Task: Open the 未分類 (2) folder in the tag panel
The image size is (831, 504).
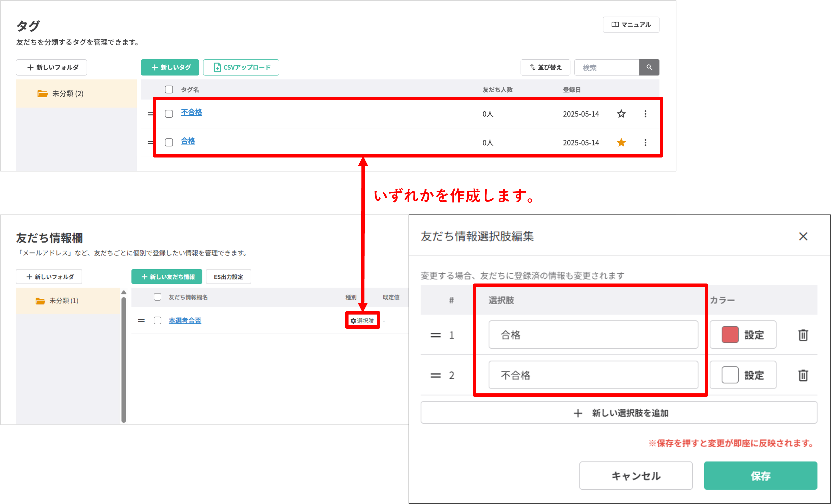Action: pyautogui.click(x=67, y=94)
